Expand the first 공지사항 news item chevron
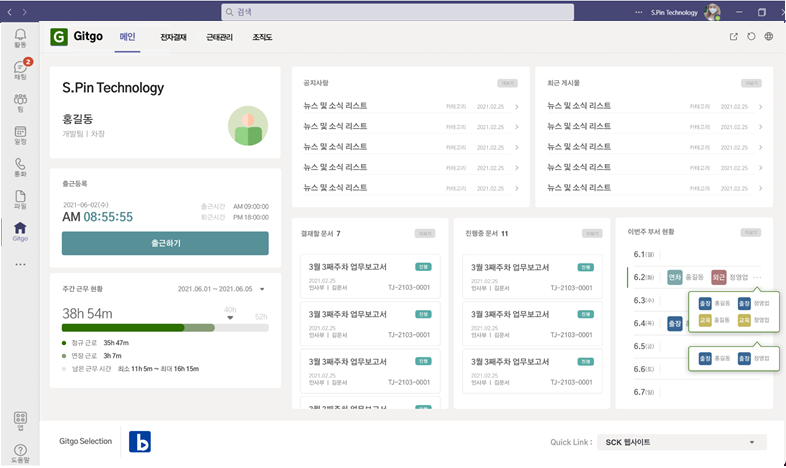Image resolution: width=786 pixels, height=468 pixels. tap(517, 107)
